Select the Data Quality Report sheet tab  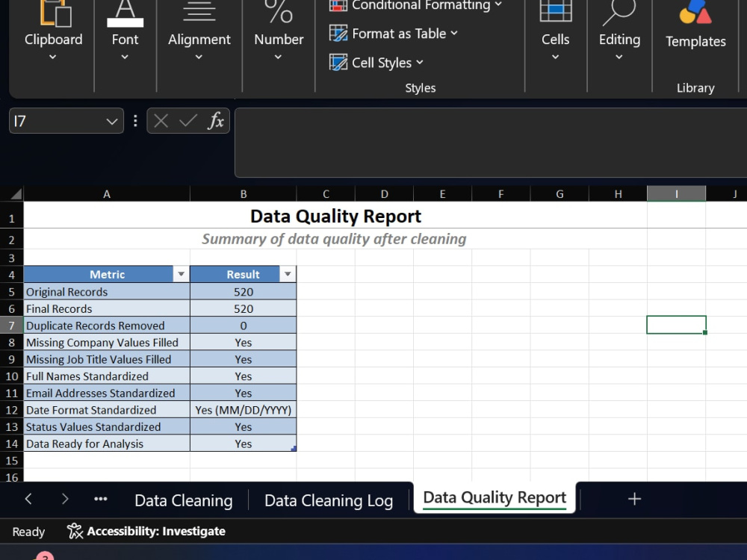tap(495, 497)
